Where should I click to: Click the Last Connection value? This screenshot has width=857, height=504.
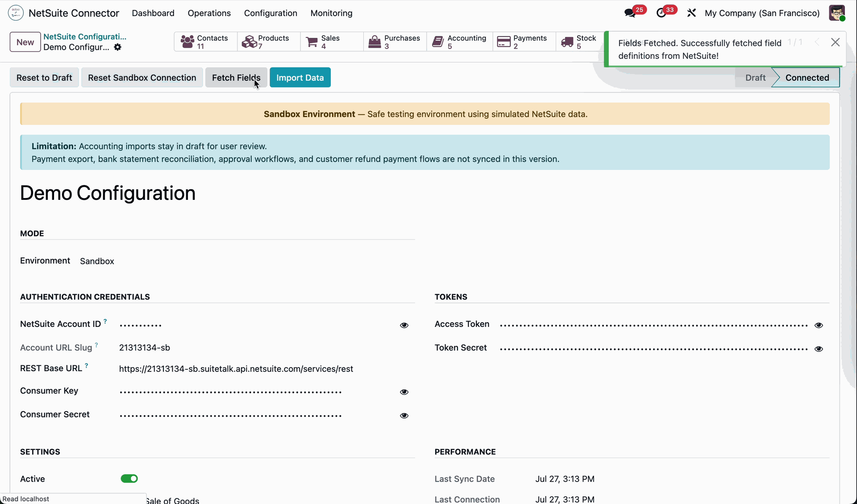565,500
